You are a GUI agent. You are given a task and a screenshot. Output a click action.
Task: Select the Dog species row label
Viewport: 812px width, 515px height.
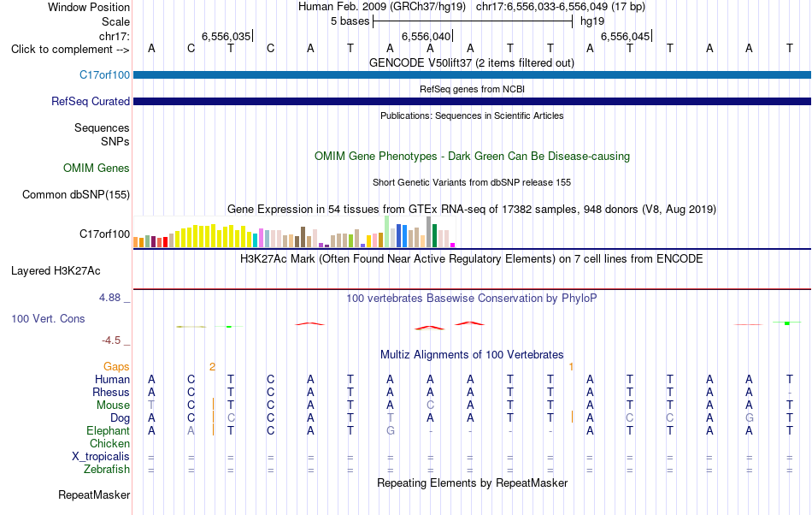[x=120, y=418]
